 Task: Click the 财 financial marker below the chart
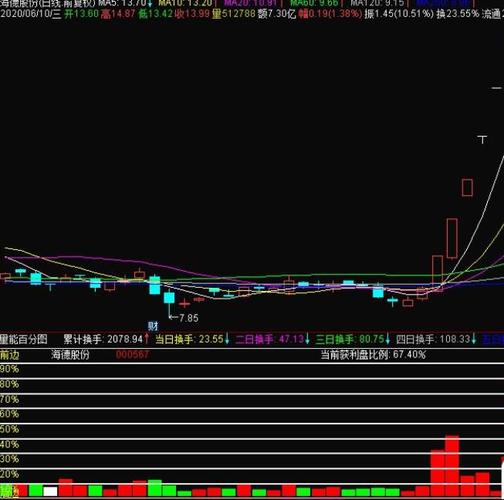pos(153,326)
